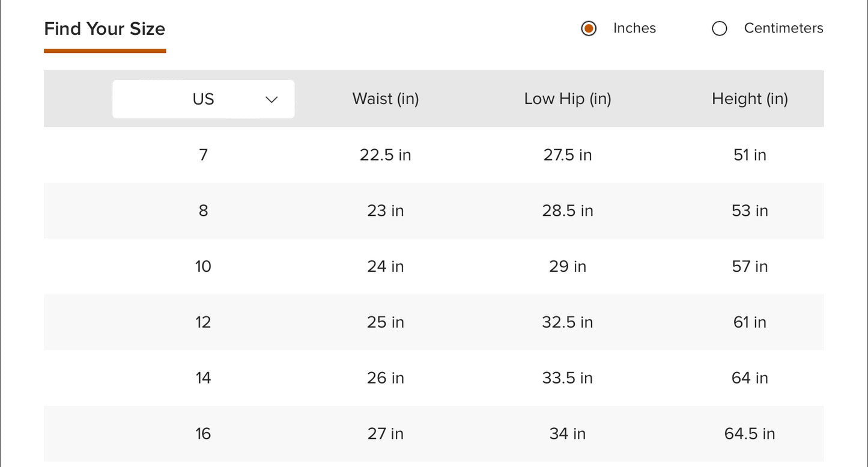This screenshot has height=467, width=868.
Task: Click the size 10 row label
Action: click(x=204, y=266)
